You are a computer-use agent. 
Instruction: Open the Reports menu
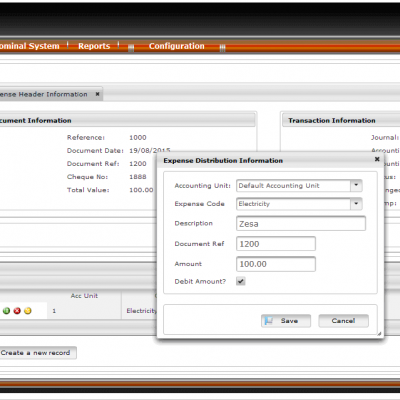point(94,46)
